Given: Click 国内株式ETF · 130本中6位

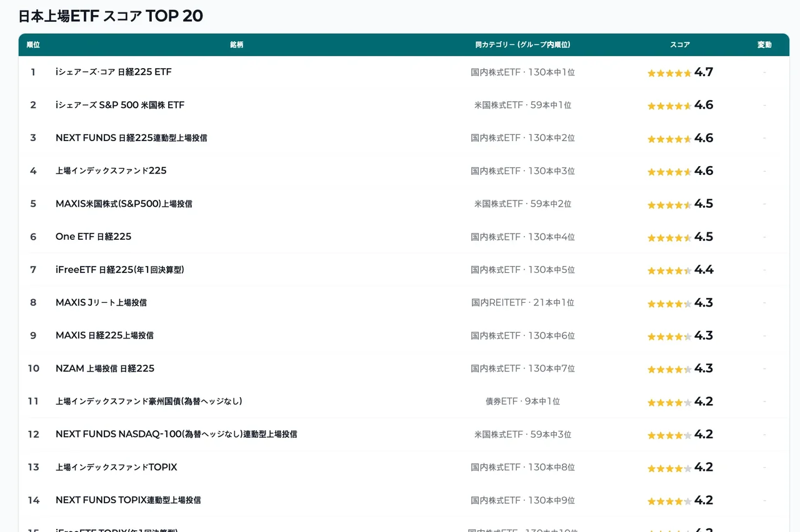Looking at the screenshot, I should point(522,336).
